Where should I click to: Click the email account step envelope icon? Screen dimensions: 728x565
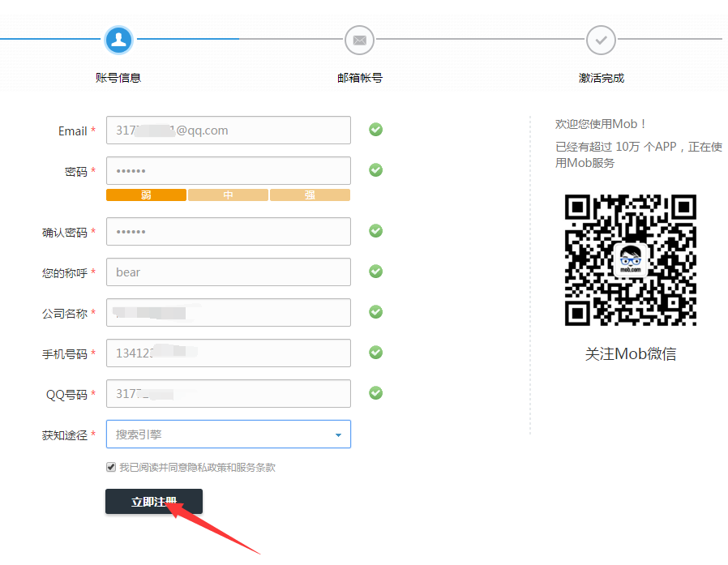[x=359, y=39]
